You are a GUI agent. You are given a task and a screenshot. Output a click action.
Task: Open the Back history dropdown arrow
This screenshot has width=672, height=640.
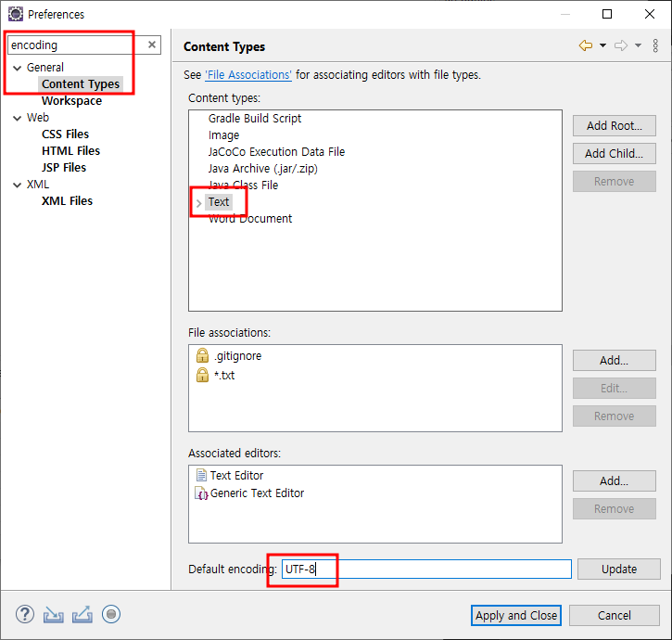point(602,45)
